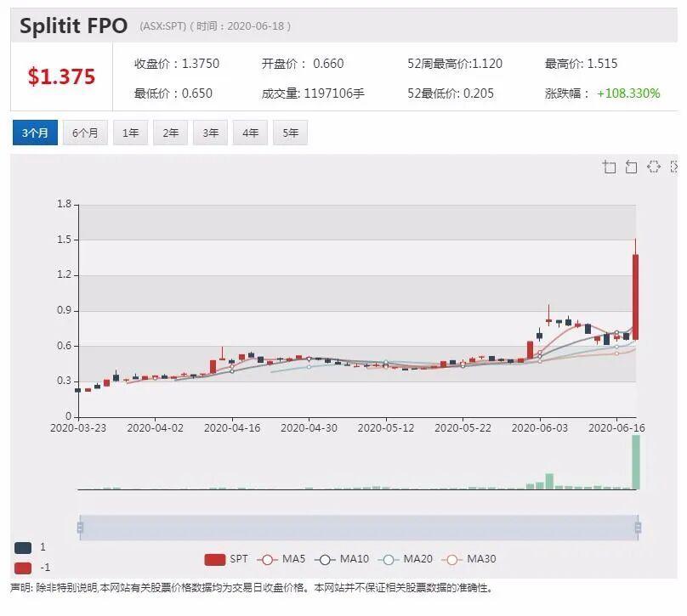Hide the MA10 moving average legend

[342, 559]
